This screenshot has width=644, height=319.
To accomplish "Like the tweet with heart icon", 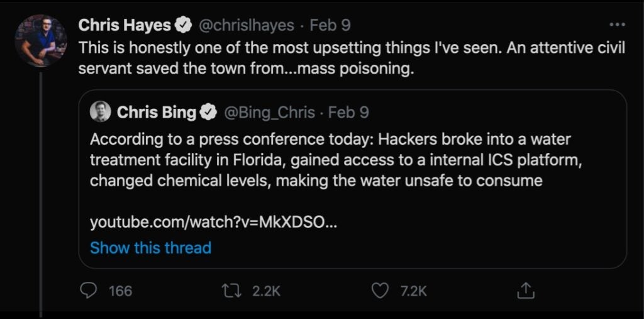I will pos(380,290).
